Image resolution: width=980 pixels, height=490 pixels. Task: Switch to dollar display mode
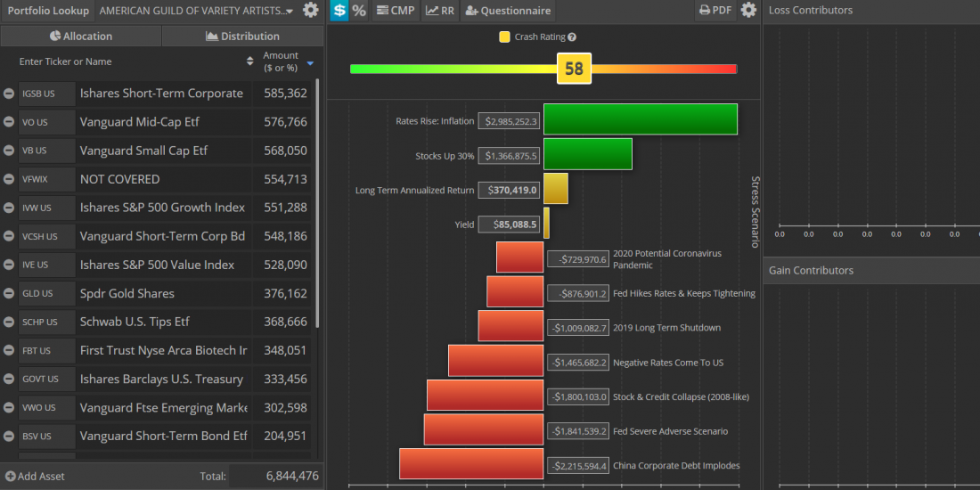pyautogui.click(x=339, y=11)
